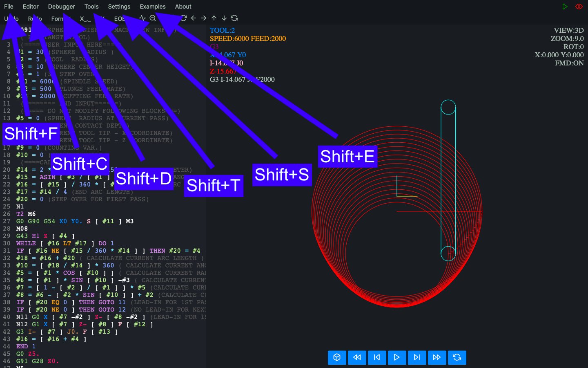588x368 pixels.
Task: Click code line 28 M08
Action: pos(22,229)
